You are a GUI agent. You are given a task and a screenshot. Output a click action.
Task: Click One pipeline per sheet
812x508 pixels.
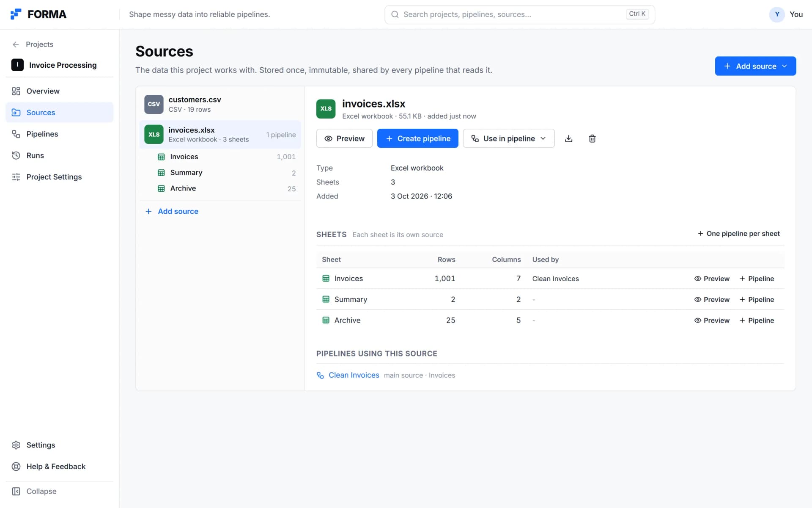[738, 234]
